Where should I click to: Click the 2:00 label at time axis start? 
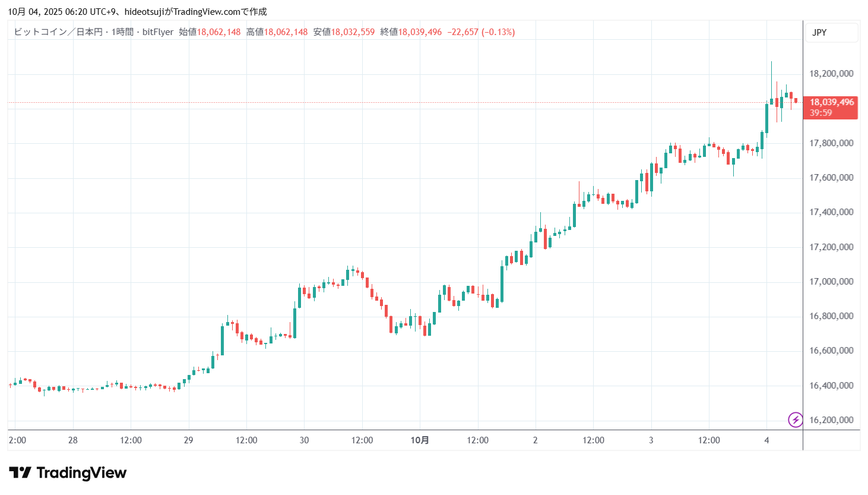click(17, 440)
